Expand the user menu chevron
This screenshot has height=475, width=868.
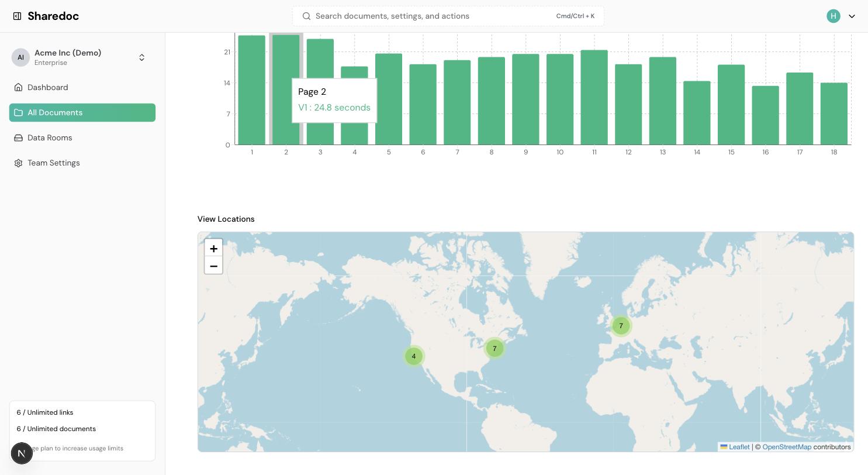coord(852,16)
